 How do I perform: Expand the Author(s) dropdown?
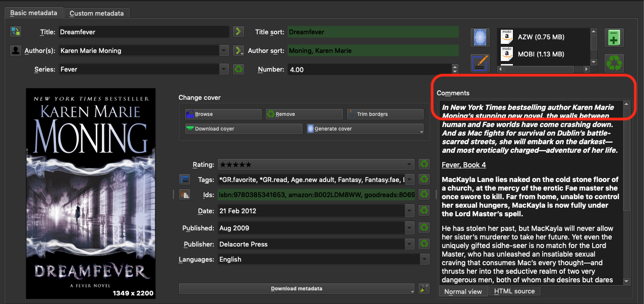pos(224,50)
